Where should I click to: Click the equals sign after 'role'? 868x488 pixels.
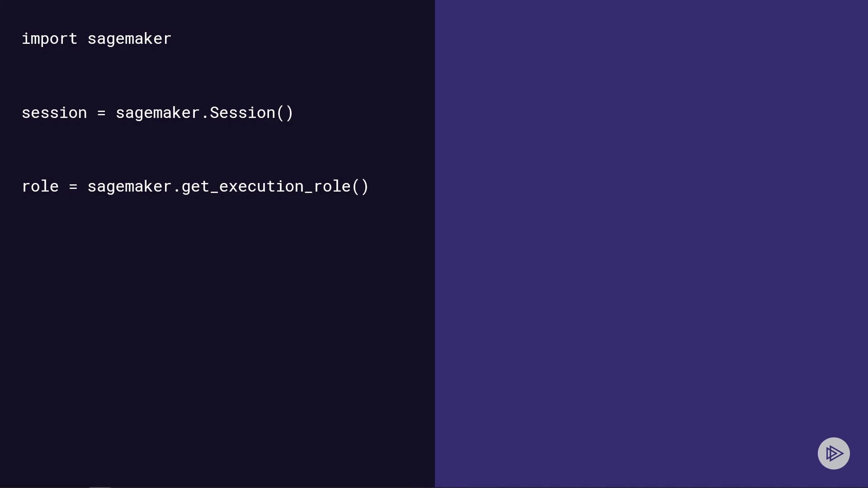click(x=73, y=187)
